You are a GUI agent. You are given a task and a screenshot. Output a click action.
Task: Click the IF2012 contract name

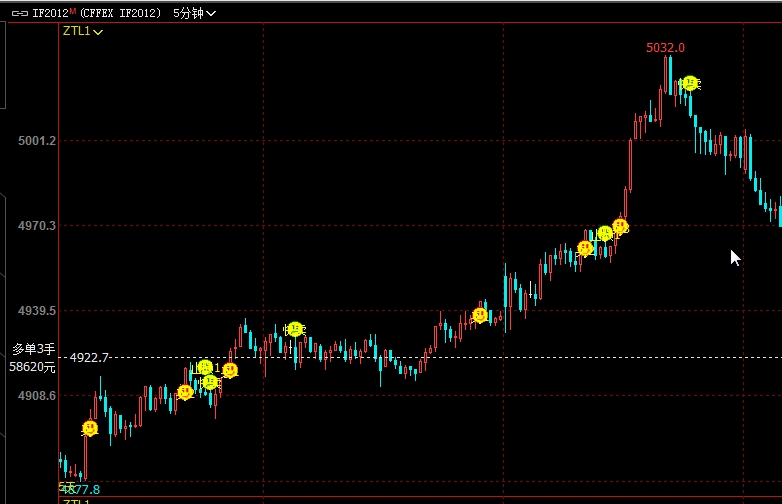point(49,13)
